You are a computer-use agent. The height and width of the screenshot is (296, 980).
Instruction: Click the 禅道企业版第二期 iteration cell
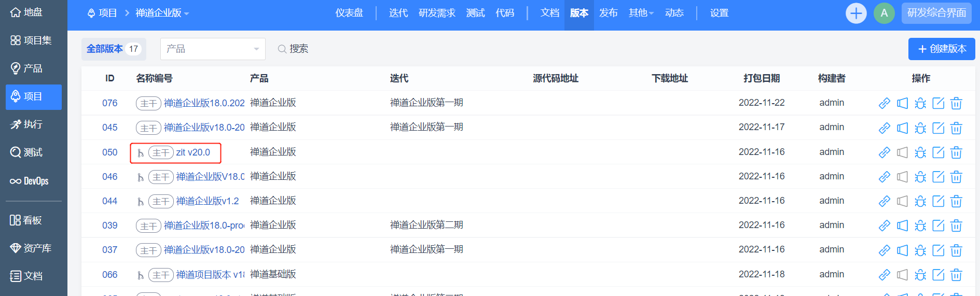tap(426, 225)
